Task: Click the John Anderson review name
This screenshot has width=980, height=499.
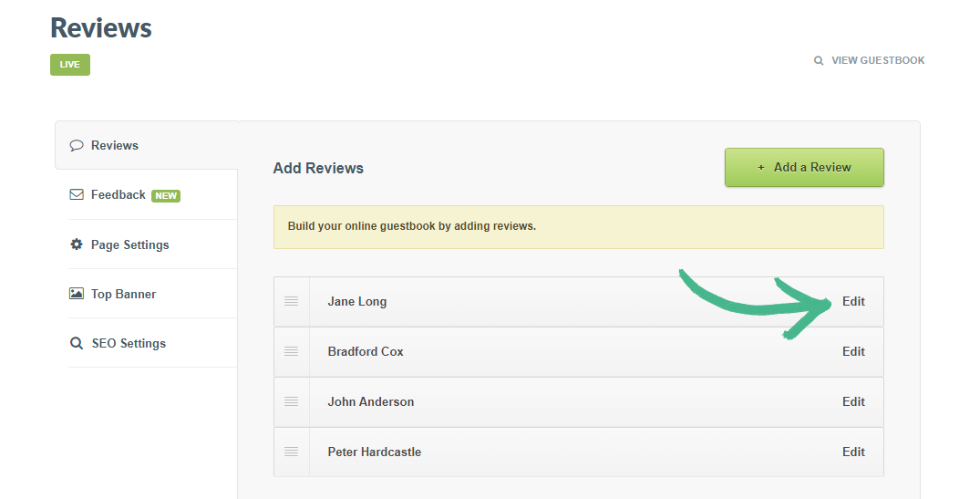Action: tap(370, 401)
